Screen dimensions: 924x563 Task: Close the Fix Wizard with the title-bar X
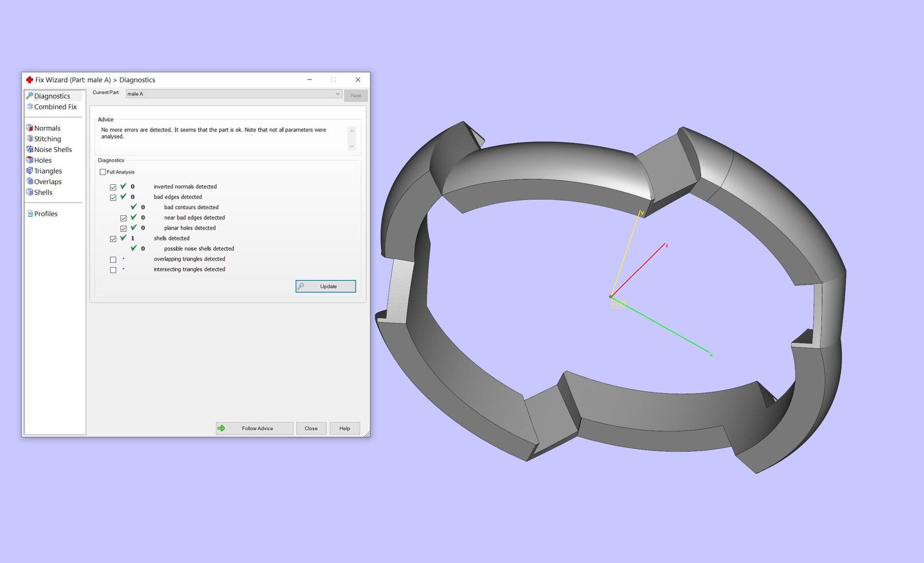(358, 80)
